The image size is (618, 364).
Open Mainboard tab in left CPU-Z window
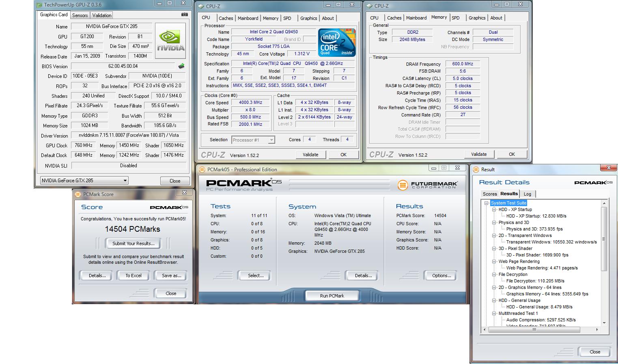[248, 18]
